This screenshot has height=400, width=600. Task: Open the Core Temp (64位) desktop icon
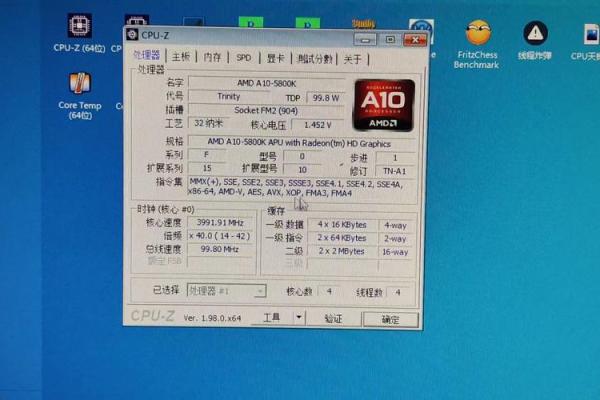pos(80,96)
